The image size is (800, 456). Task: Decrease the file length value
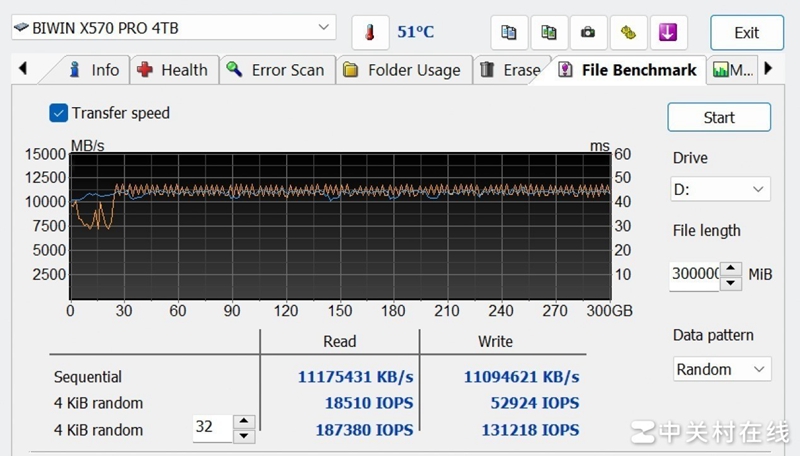point(731,283)
